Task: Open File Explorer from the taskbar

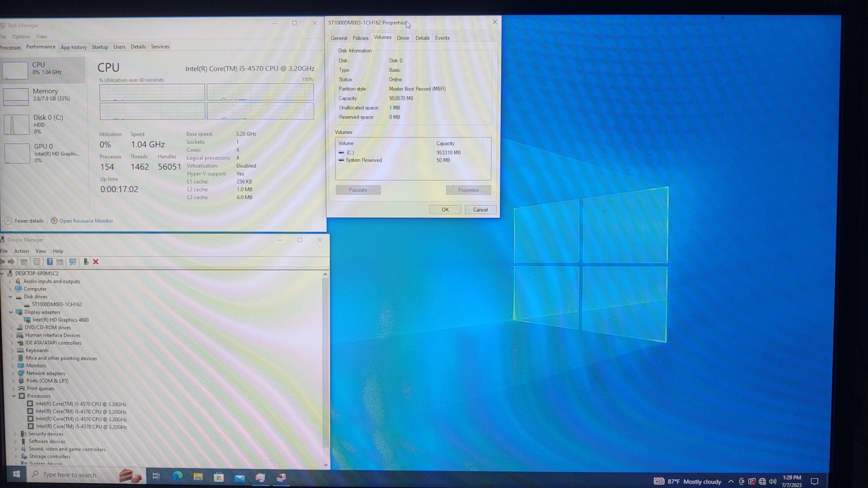Action: coord(198,477)
